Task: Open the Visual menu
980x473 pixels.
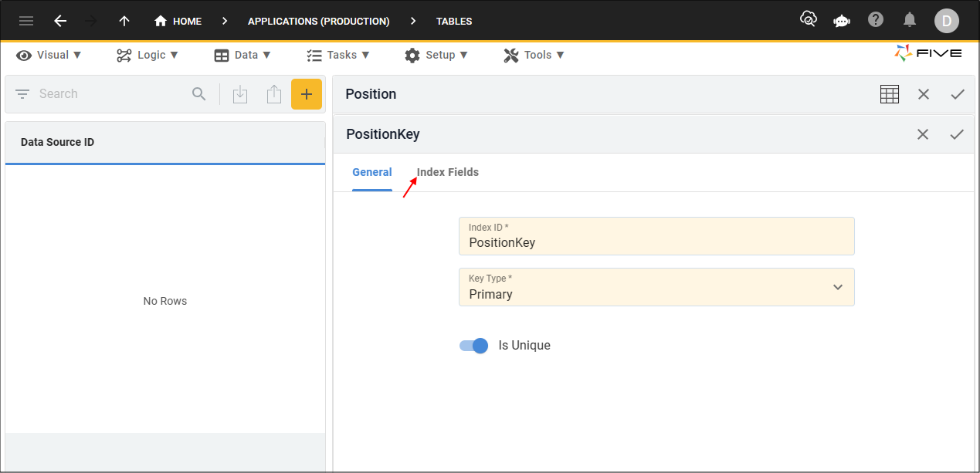Action: pyautogui.click(x=49, y=55)
